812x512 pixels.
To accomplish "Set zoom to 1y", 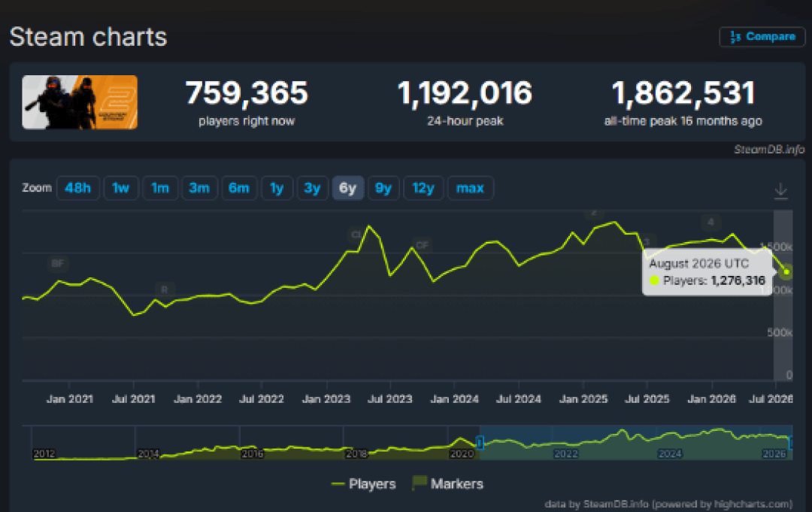I will tap(277, 188).
